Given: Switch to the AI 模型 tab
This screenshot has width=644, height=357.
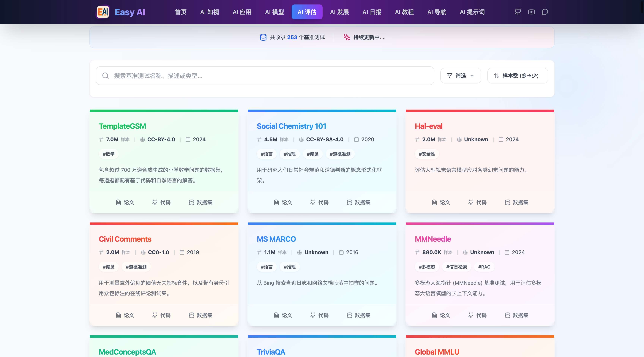Looking at the screenshot, I should (274, 12).
